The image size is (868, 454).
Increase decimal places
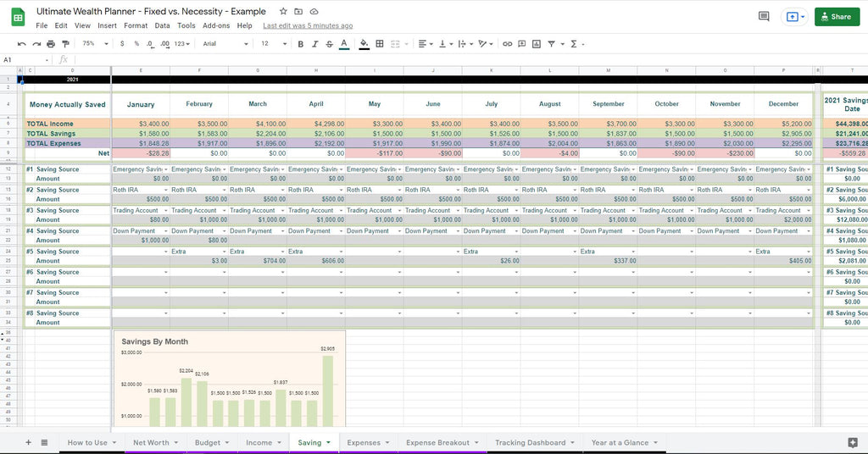point(165,44)
